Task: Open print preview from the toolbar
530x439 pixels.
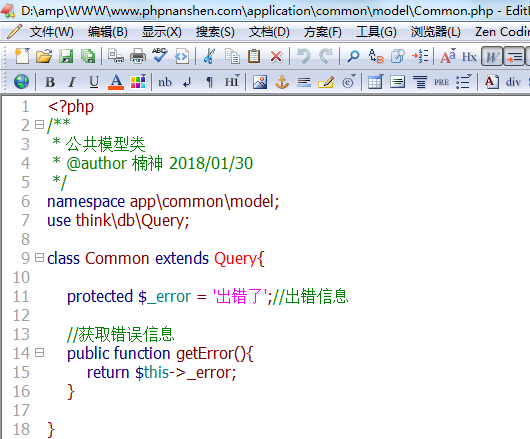Action: 116,56
